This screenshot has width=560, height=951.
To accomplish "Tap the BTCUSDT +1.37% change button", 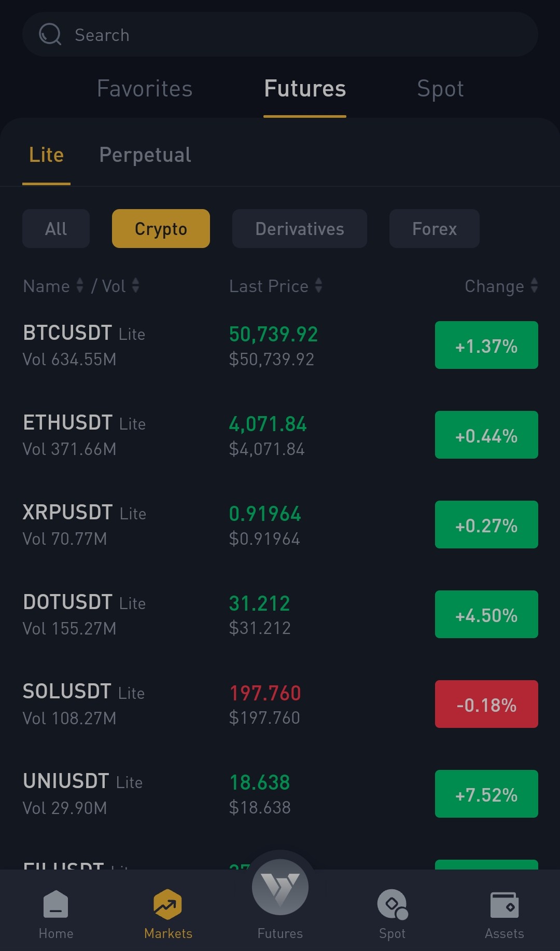I will pyautogui.click(x=486, y=345).
